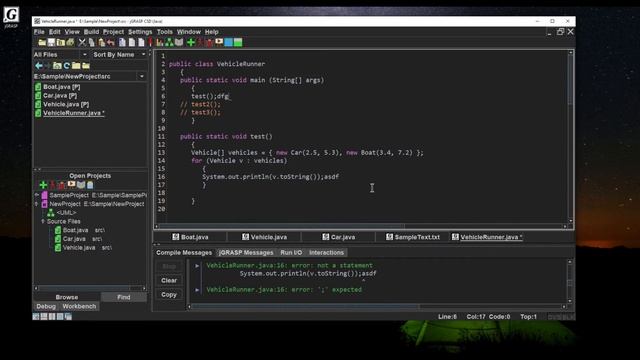The height and width of the screenshot is (360, 640).
Task: Click the Generate CSD blue page icon
Action: pos(122,42)
